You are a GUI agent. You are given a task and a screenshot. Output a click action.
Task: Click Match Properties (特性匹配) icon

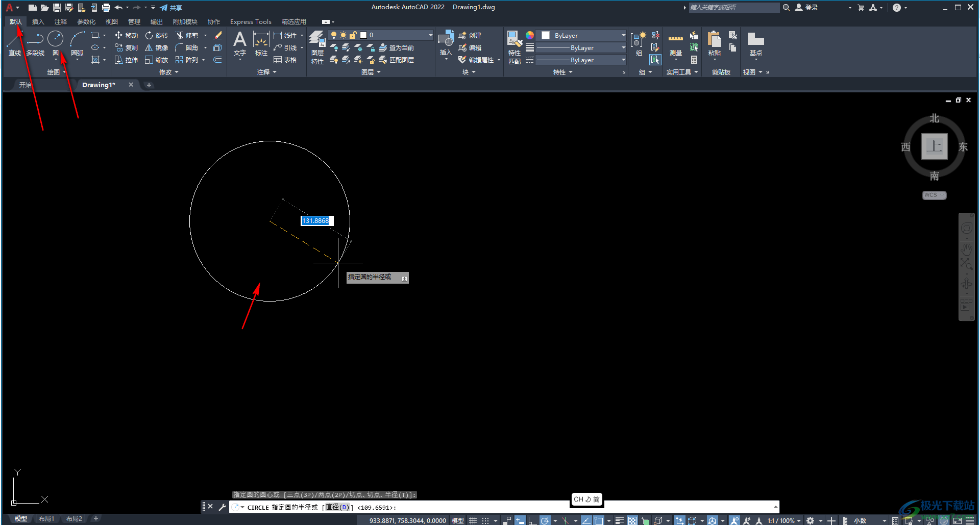pos(514,47)
